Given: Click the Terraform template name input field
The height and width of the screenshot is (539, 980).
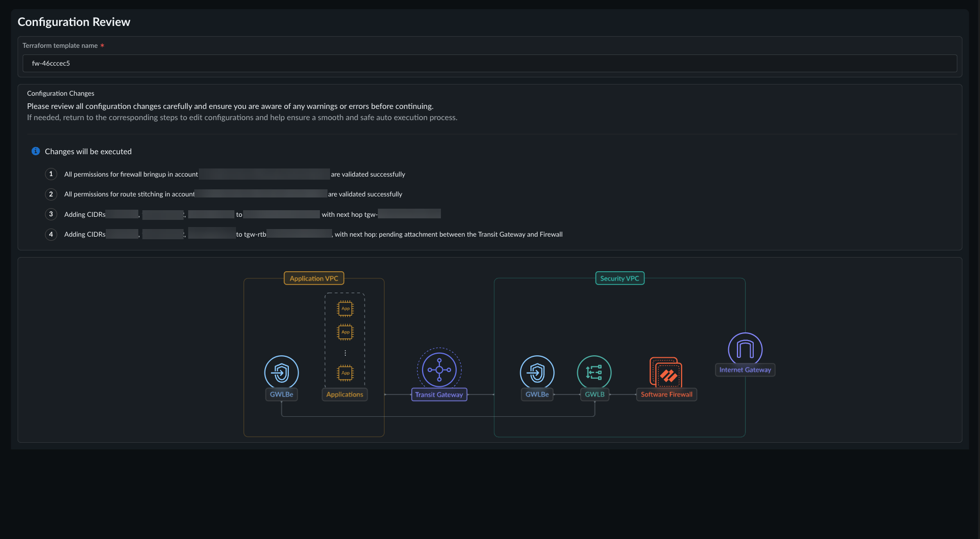Looking at the screenshot, I should click(x=489, y=63).
